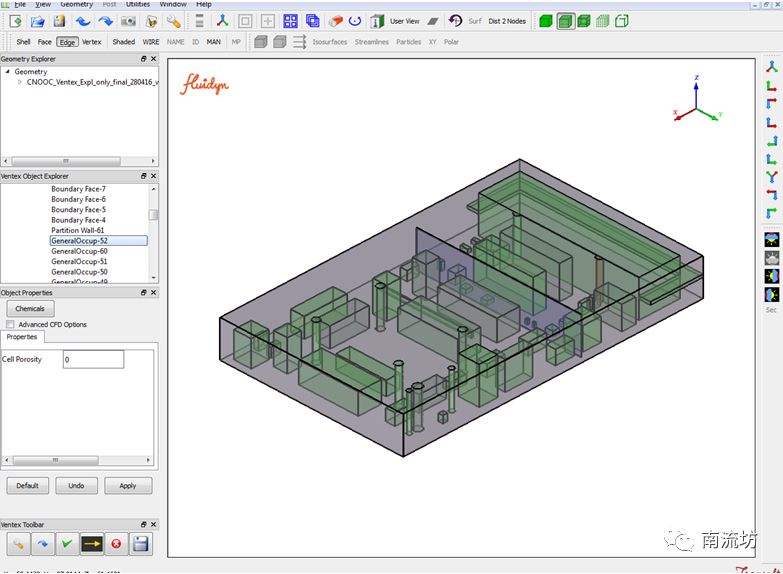
Task: Click into the Cell Porosity input field
Action: coord(93,359)
